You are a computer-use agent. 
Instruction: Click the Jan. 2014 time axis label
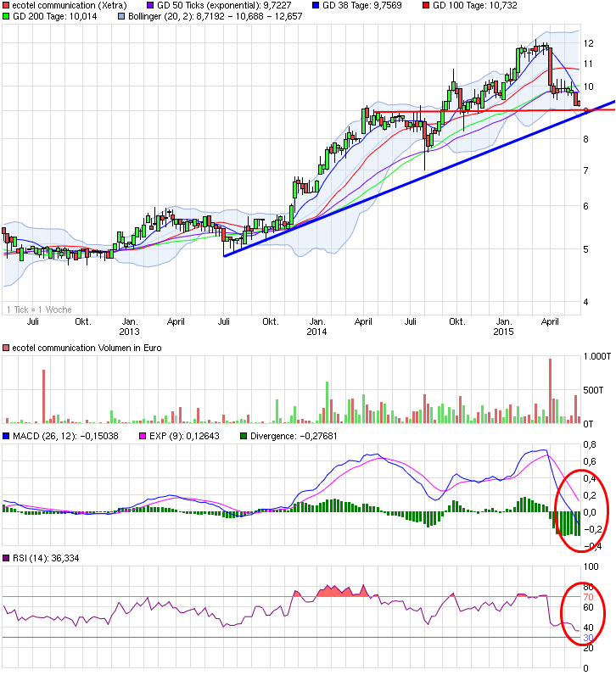point(316,326)
